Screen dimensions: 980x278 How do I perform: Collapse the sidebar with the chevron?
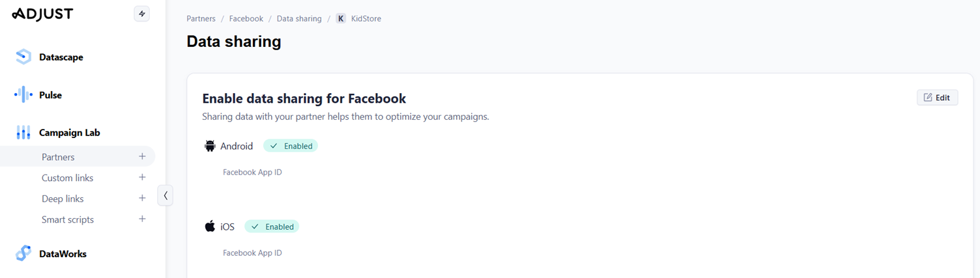click(166, 195)
